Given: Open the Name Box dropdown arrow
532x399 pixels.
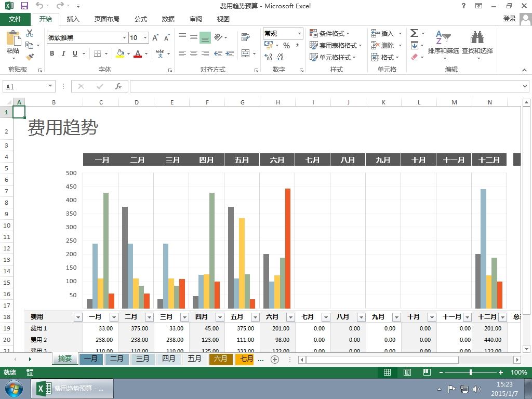Looking at the screenshot, I should pyautogui.click(x=50, y=86).
